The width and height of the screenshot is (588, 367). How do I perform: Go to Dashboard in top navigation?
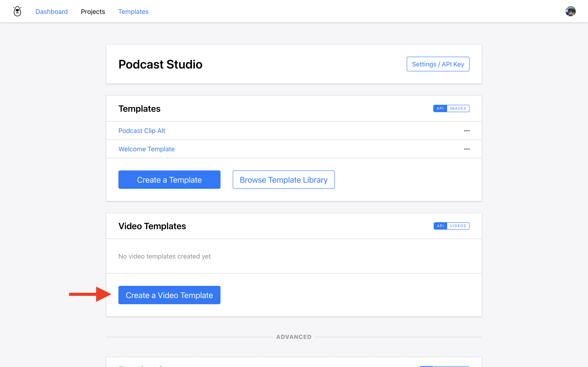point(51,12)
